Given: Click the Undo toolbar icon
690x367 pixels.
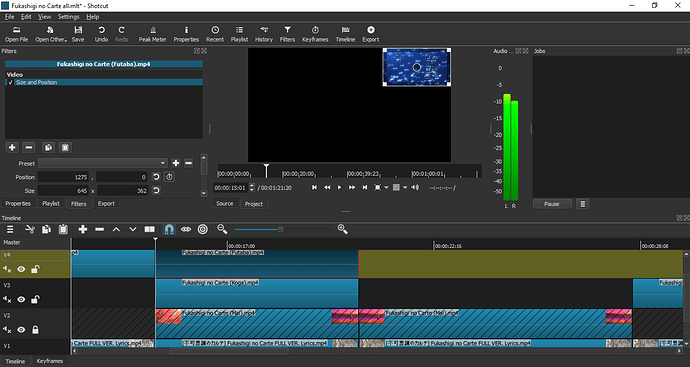Looking at the screenshot, I should click(101, 34).
